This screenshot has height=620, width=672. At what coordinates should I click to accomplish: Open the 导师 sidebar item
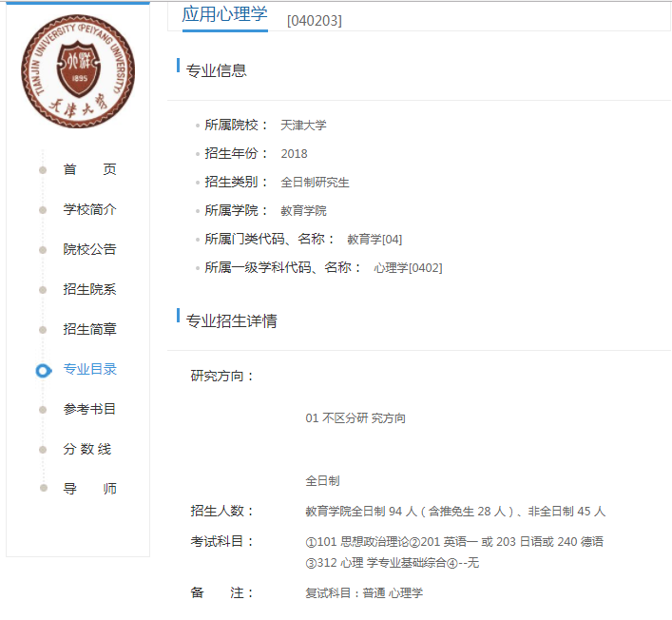pyautogui.click(x=90, y=489)
